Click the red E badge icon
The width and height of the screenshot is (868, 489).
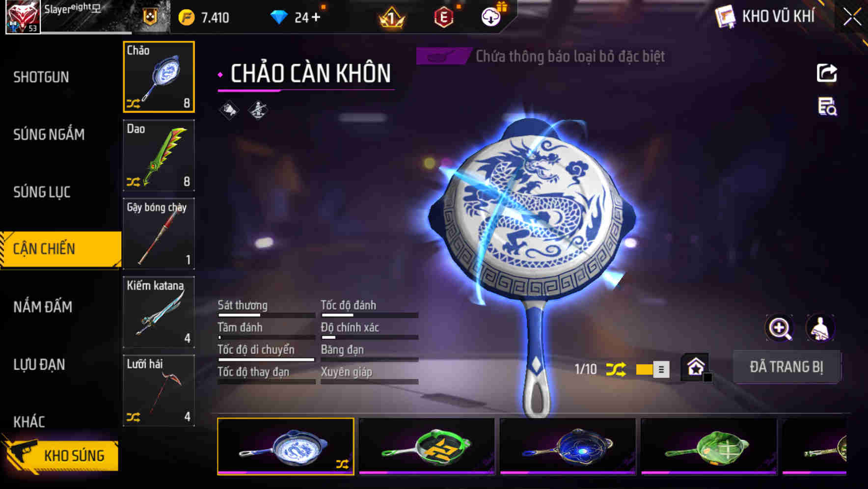tap(443, 18)
